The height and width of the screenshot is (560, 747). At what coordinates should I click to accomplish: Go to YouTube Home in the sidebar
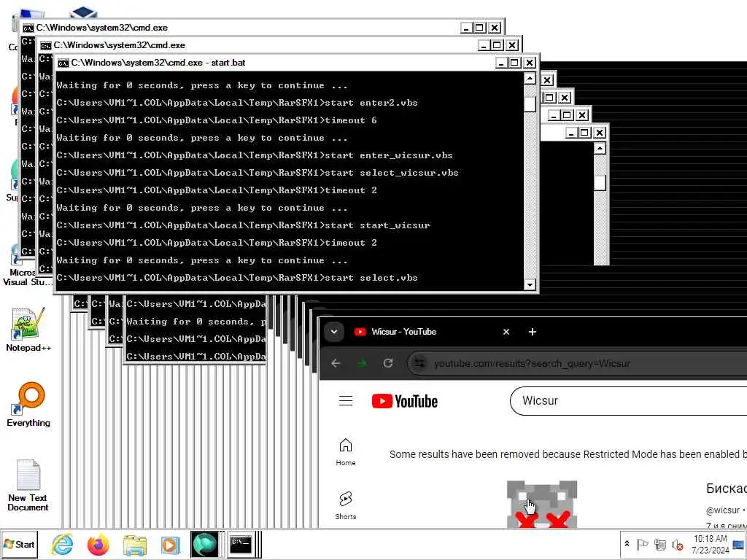coord(345,451)
